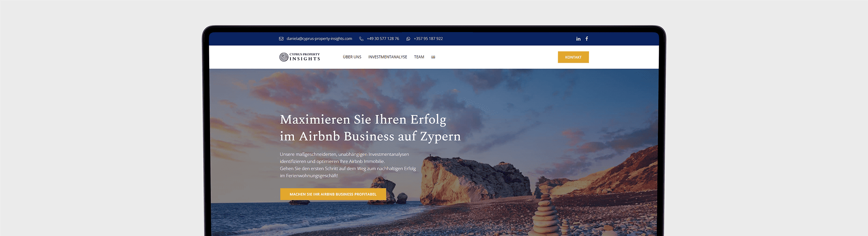Click WhatsApp number +357 95 187 922
The width and height of the screenshot is (868, 236).
(x=428, y=39)
